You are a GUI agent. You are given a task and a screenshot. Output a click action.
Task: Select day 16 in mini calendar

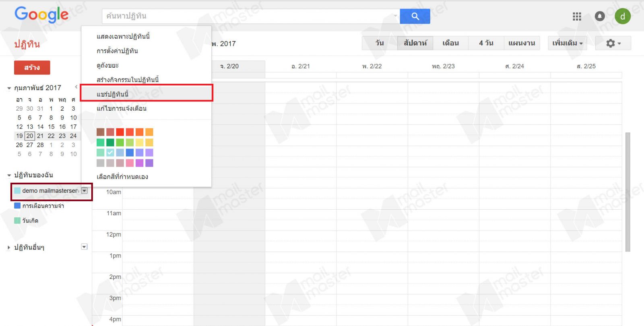click(x=62, y=127)
